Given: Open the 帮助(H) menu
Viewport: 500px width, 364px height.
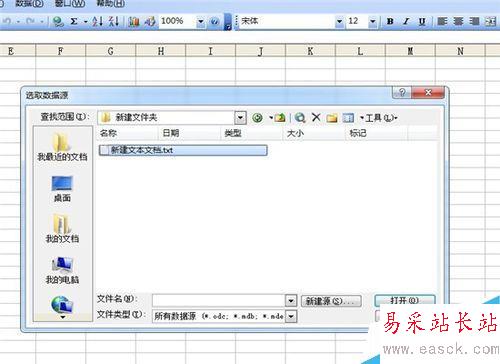Looking at the screenshot, I should [110, 4].
